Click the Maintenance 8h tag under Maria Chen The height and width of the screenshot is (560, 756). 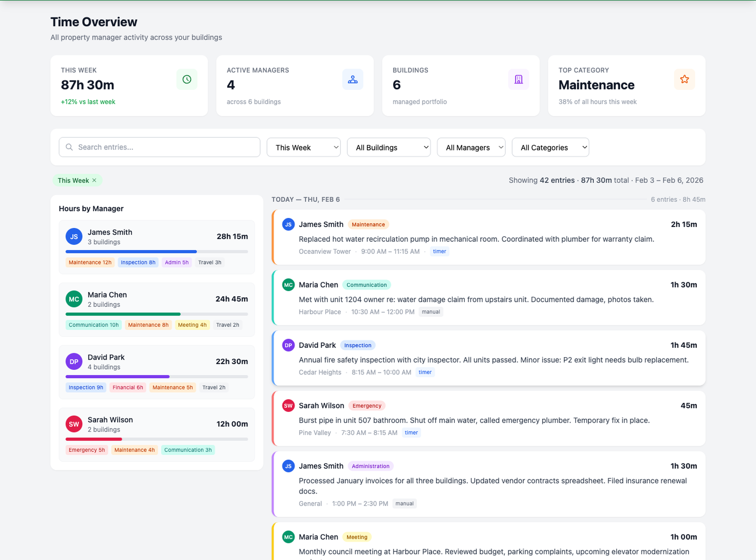(x=148, y=325)
